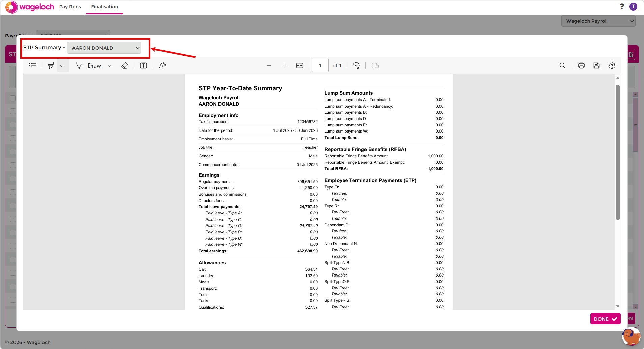Open the AARON DONALD employee dropdown
644x349 pixels.
tap(104, 48)
